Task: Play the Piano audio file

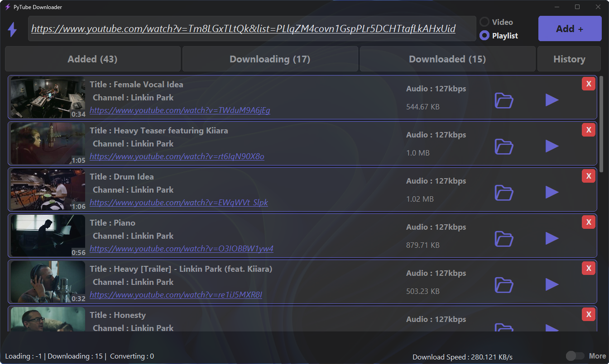Action: point(552,238)
